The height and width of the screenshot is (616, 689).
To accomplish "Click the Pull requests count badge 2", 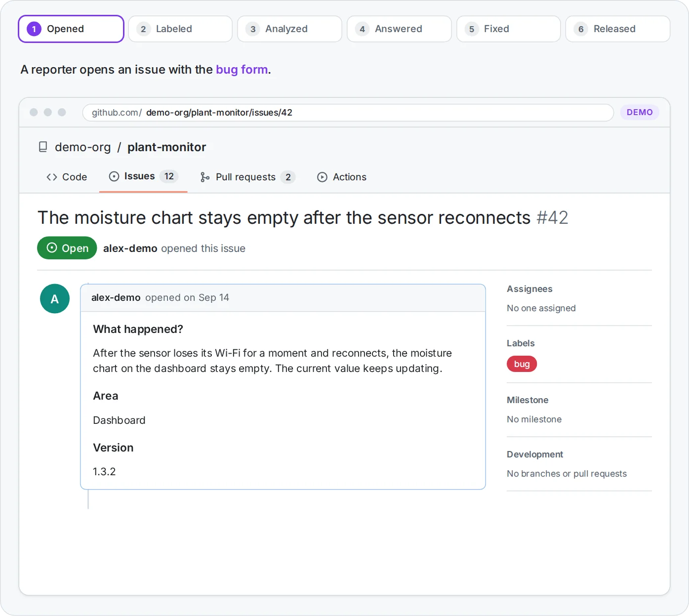I will [288, 177].
